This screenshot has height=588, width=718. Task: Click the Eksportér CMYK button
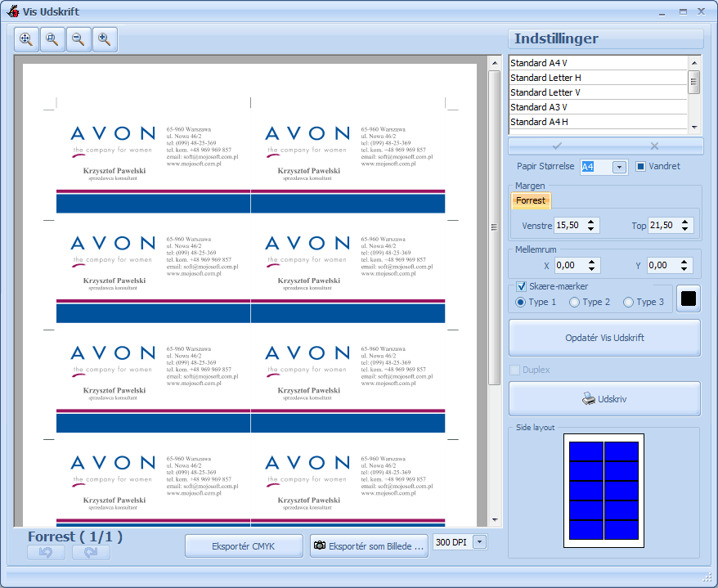(x=244, y=545)
